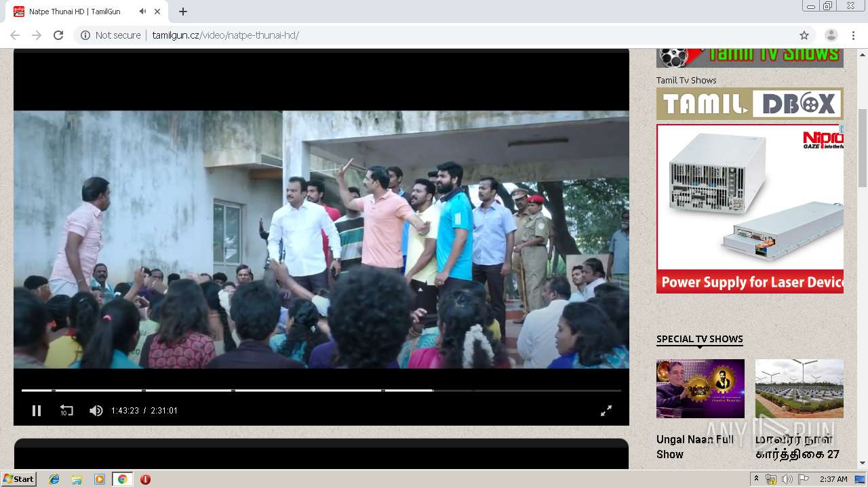Screen dimensions: 868x488
Task: Enter fullscreen video mode
Action: point(606,411)
